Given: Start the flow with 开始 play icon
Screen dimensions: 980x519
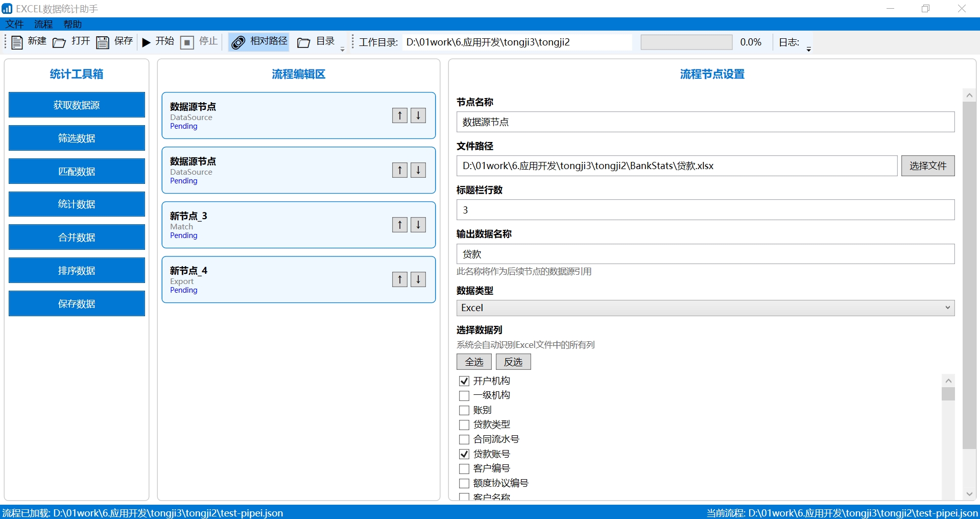Looking at the screenshot, I should (x=146, y=42).
